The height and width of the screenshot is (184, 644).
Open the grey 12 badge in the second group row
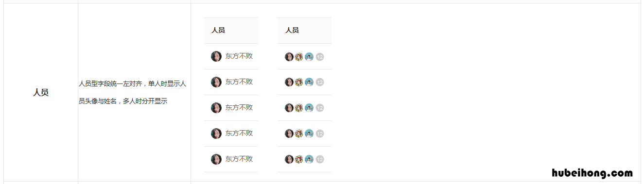[x=320, y=82]
